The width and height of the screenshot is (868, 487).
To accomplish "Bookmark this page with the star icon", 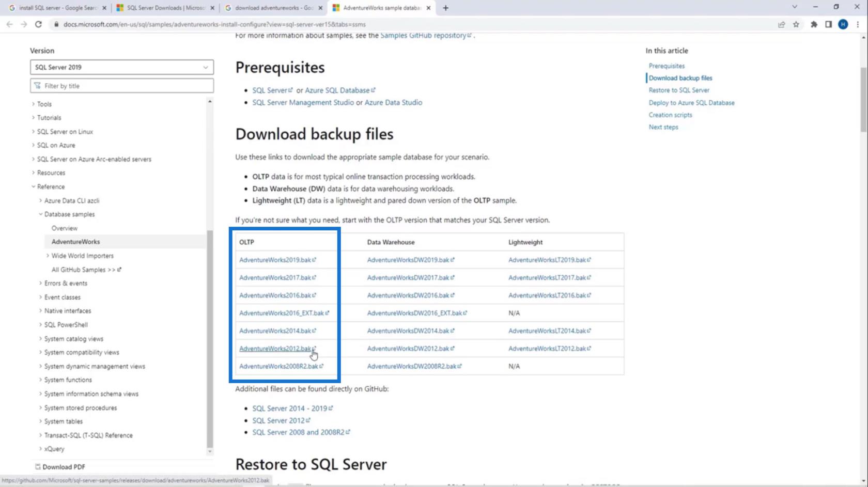I will pyautogui.click(x=796, y=24).
